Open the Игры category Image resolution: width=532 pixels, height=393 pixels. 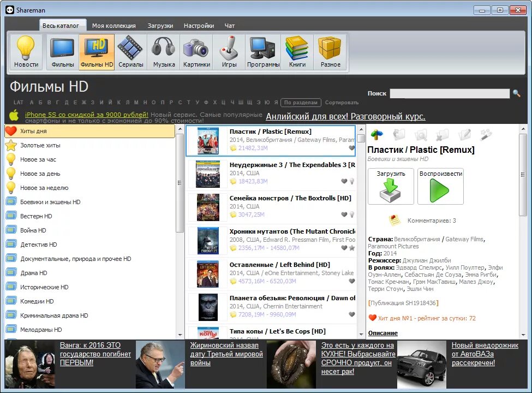click(229, 52)
